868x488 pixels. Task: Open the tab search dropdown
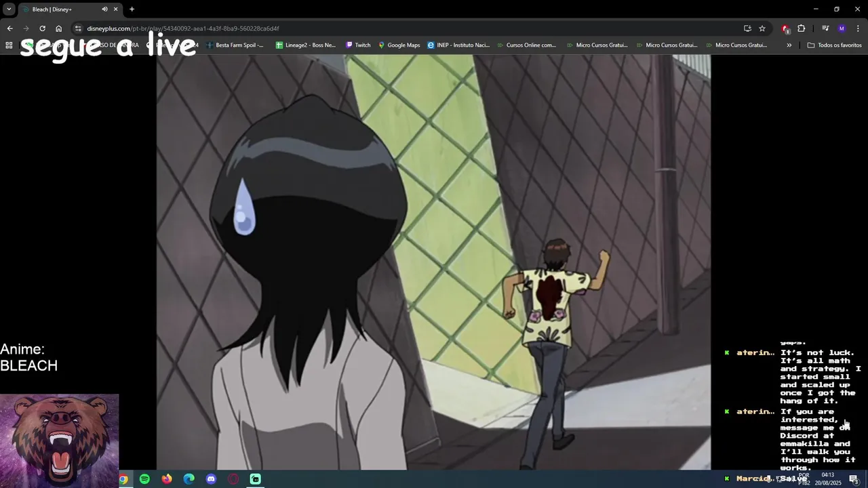pos(9,9)
